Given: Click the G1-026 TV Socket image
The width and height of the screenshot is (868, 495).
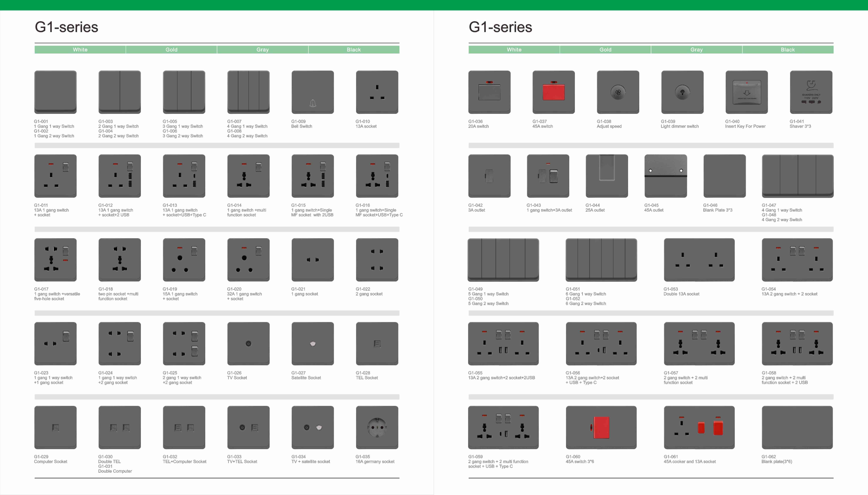Looking at the screenshot, I should [248, 344].
